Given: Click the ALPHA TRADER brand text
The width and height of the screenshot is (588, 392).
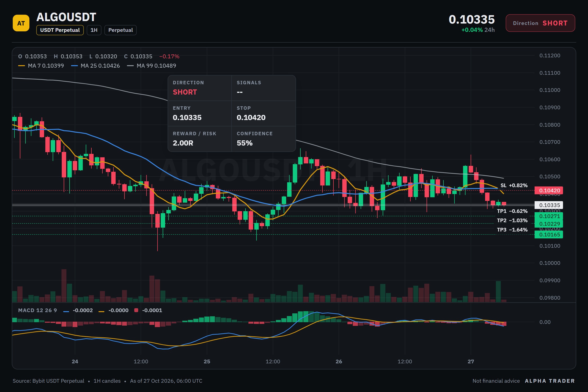Looking at the screenshot, I should tap(550, 381).
